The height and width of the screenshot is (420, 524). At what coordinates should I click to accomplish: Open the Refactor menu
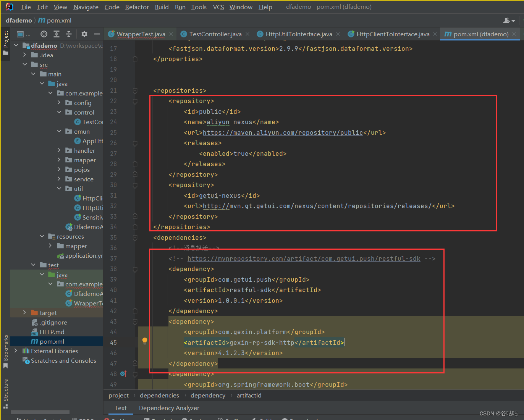pyautogui.click(x=137, y=7)
